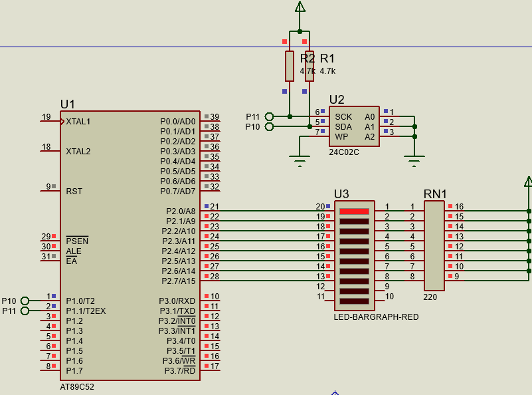Click the P3.2/INT0 pin name
This screenshot has height=395, width=532.
177,321
